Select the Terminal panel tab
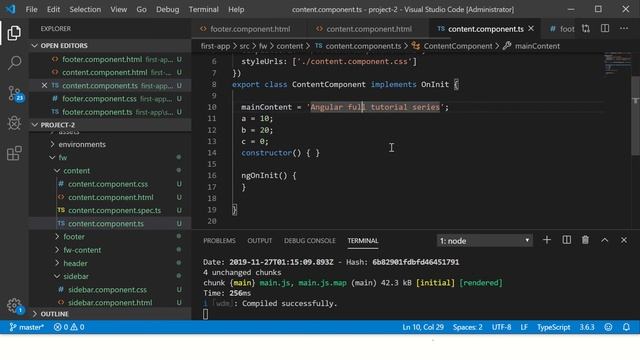The image size is (640, 360). pyautogui.click(x=363, y=240)
